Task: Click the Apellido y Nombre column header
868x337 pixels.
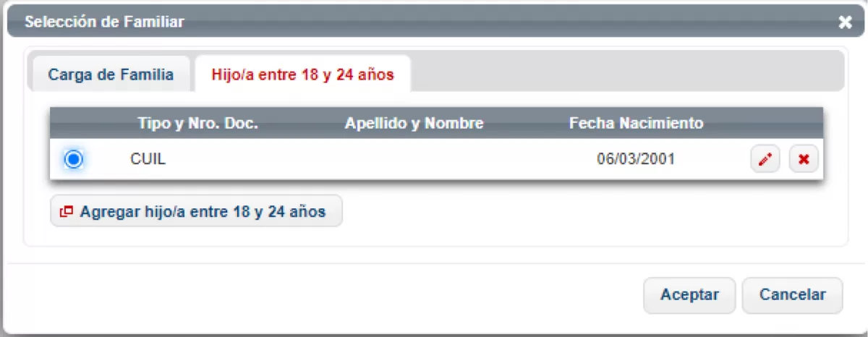Action: pos(414,124)
